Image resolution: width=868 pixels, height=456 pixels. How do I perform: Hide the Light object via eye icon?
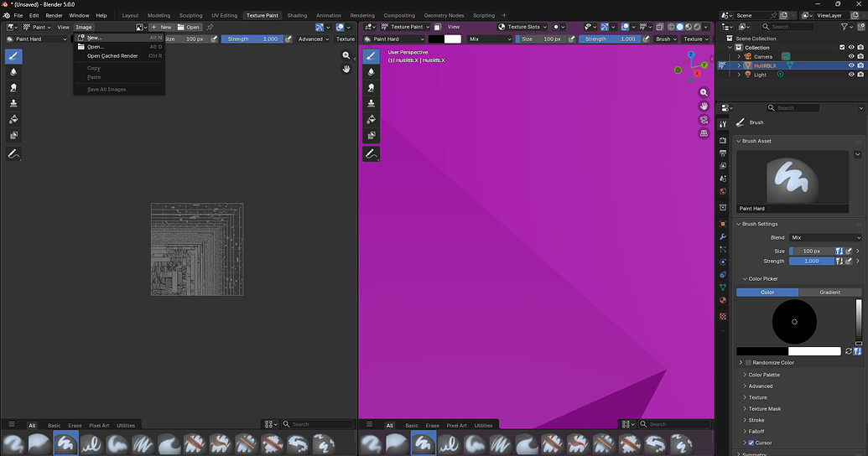(x=851, y=75)
